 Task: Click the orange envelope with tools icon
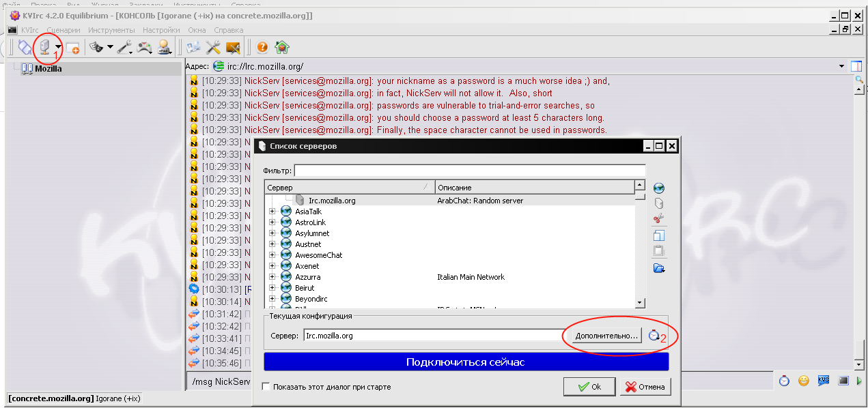coord(234,47)
